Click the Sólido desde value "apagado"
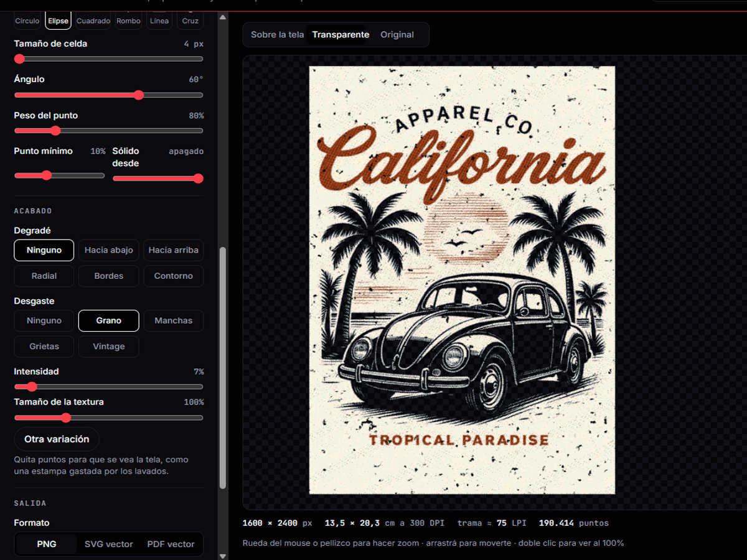The width and height of the screenshot is (747, 560). point(186,151)
